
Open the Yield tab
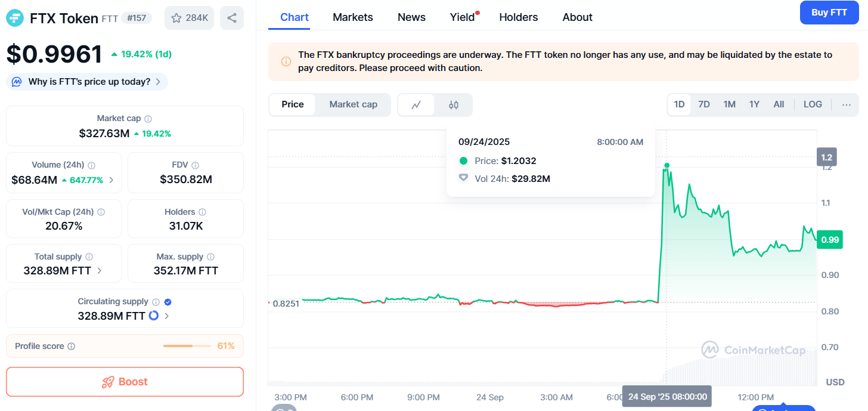point(463,17)
